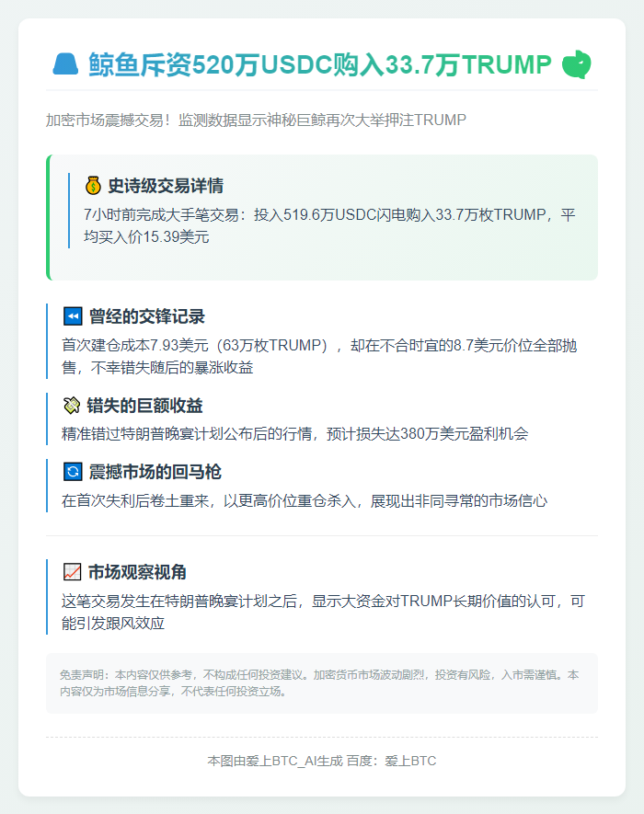Click the 免责声明 disclaimer box
This screenshot has width=644, height=814.
tap(322, 683)
